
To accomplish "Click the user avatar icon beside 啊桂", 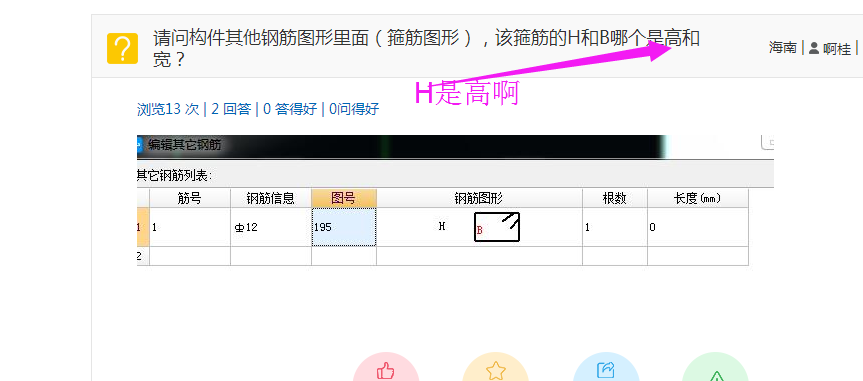I will tap(813, 48).
